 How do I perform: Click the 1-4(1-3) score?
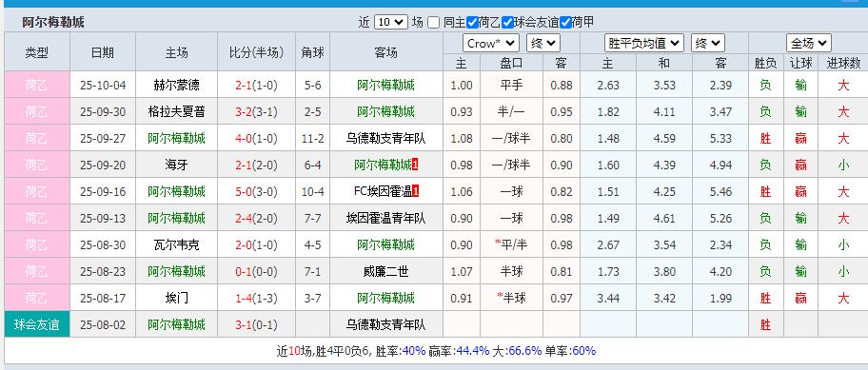point(256,298)
